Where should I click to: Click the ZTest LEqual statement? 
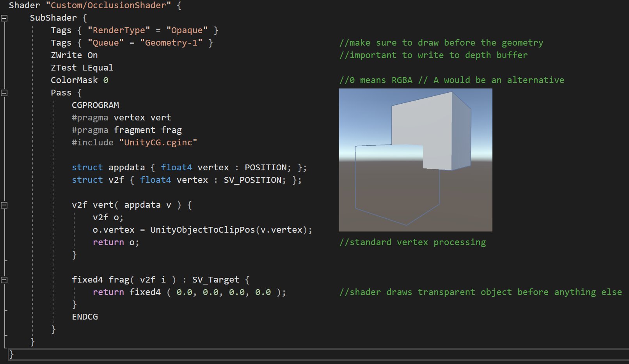(82, 68)
